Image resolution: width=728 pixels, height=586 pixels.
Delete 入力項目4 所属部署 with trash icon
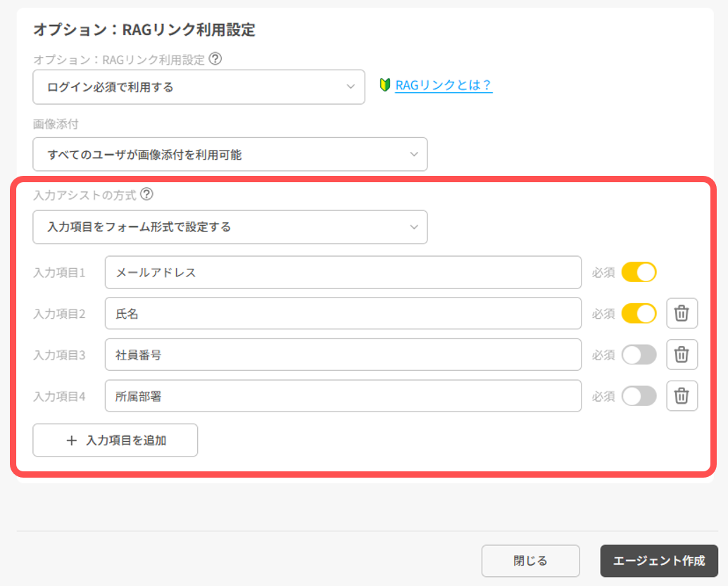682,396
